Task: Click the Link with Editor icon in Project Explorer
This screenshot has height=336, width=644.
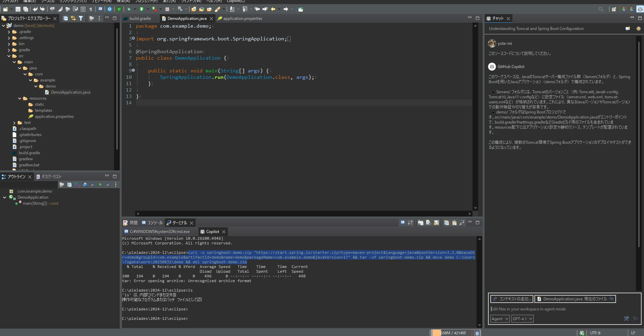Action: tap(73, 18)
